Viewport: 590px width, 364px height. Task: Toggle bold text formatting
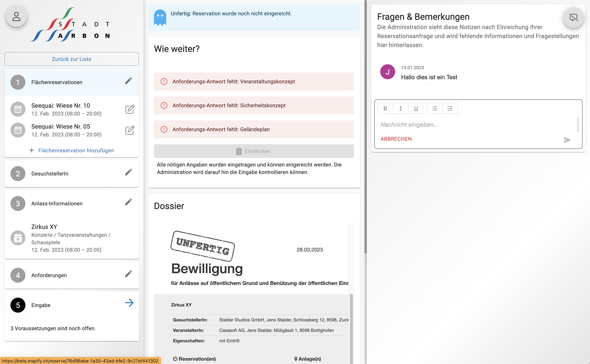coord(385,108)
